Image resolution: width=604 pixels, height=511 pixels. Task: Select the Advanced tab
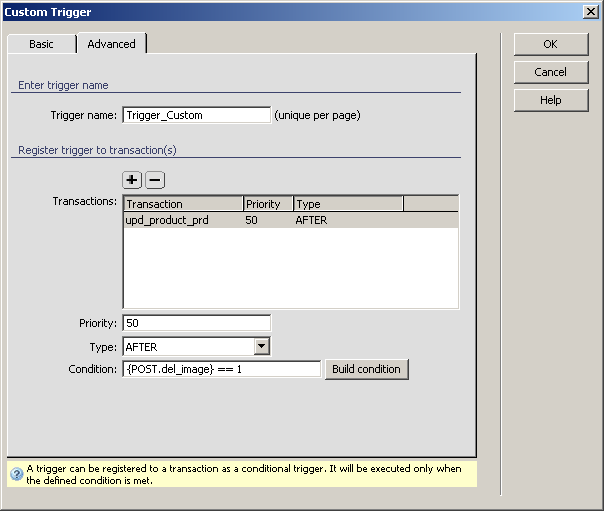click(111, 44)
